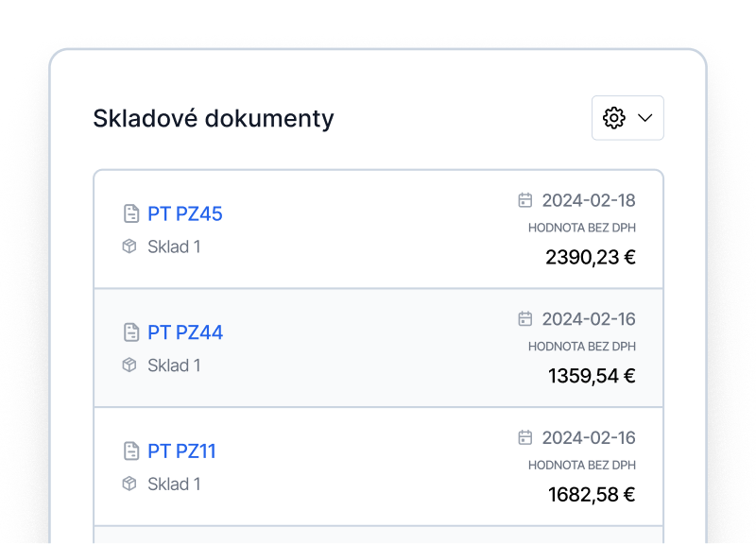Open the PT PZ45 document link
Screen dimensions: 756x544
(x=185, y=214)
